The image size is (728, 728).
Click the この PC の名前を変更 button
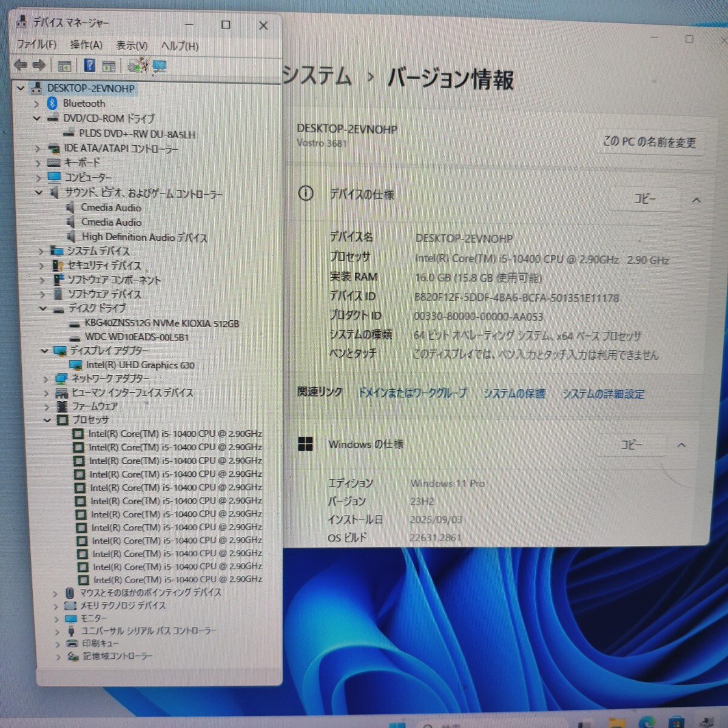pos(649,143)
